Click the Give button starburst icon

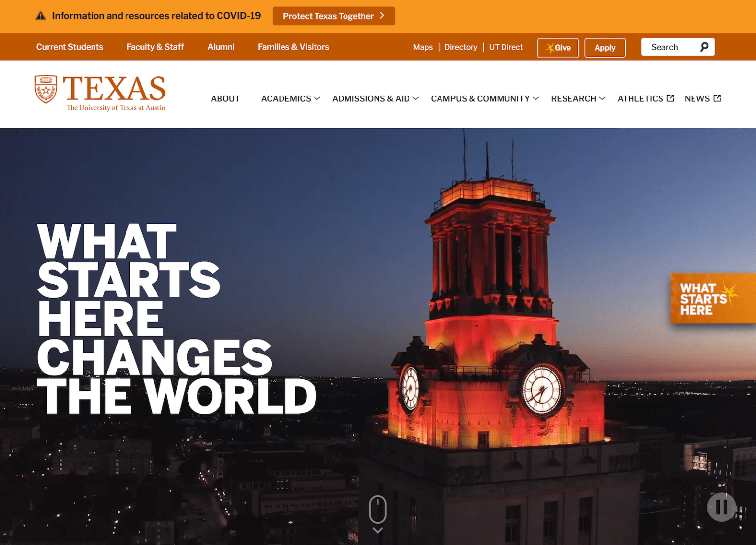pyautogui.click(x=550, y=48)
